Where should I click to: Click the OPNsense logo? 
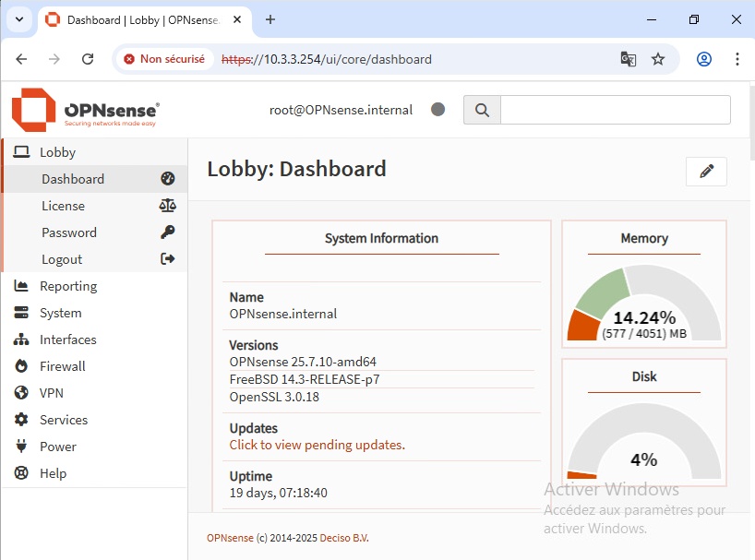click(85, 110)
